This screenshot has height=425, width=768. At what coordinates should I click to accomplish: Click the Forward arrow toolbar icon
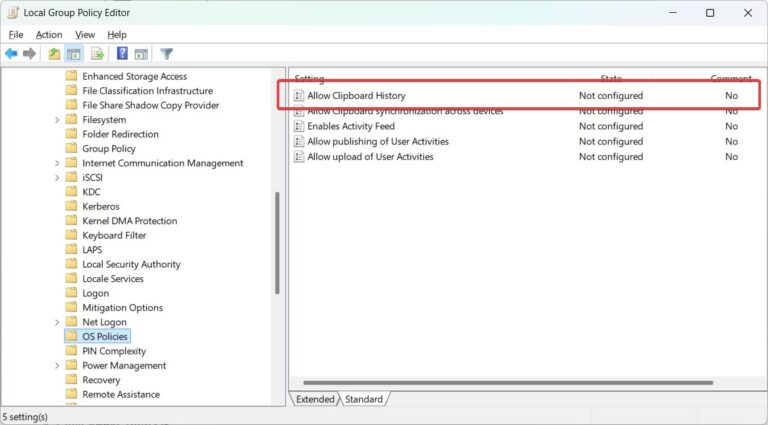coord(29,54)
